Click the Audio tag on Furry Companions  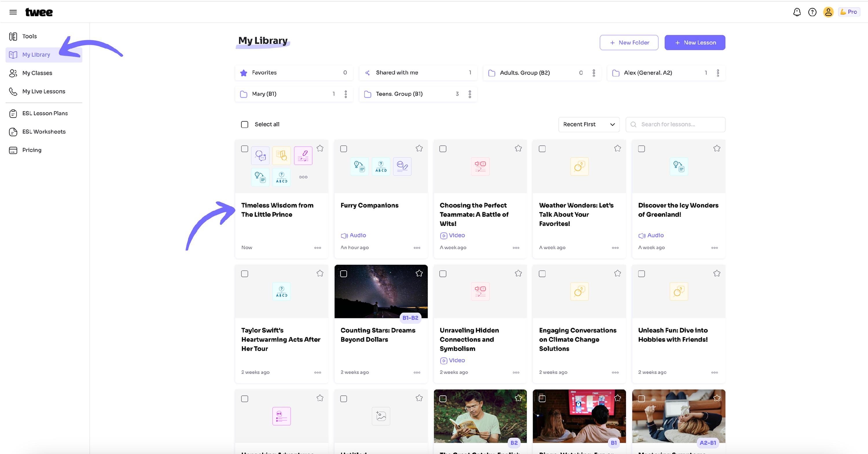pos(354,235)
